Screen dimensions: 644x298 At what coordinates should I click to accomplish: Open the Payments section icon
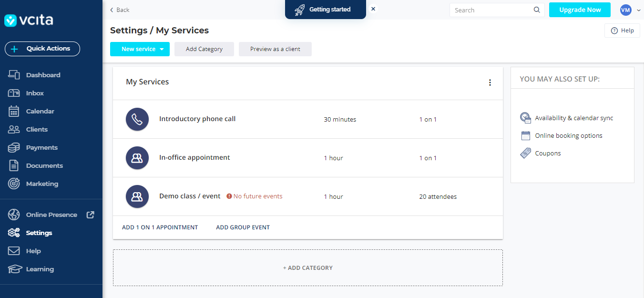(13, 147)
